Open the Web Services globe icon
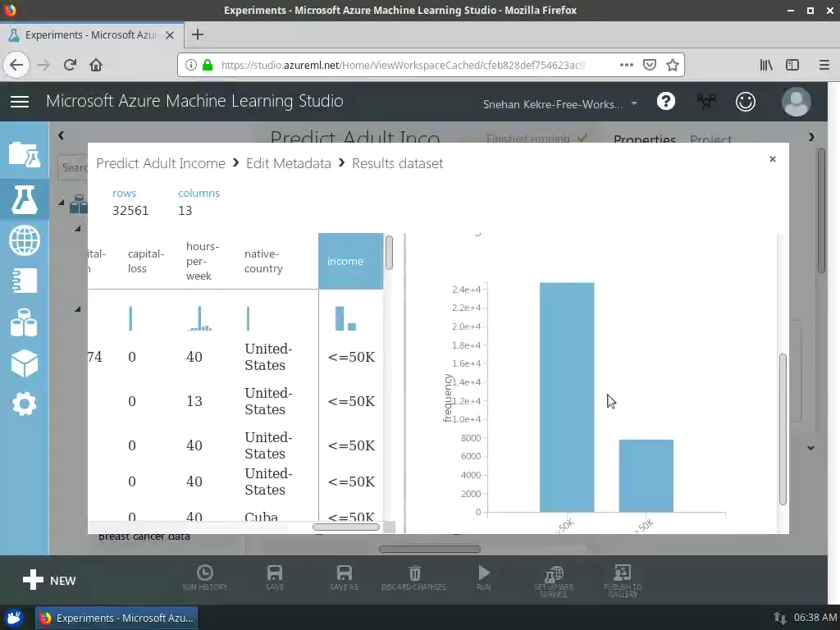840x630 pixels. (x=24, y=240)
